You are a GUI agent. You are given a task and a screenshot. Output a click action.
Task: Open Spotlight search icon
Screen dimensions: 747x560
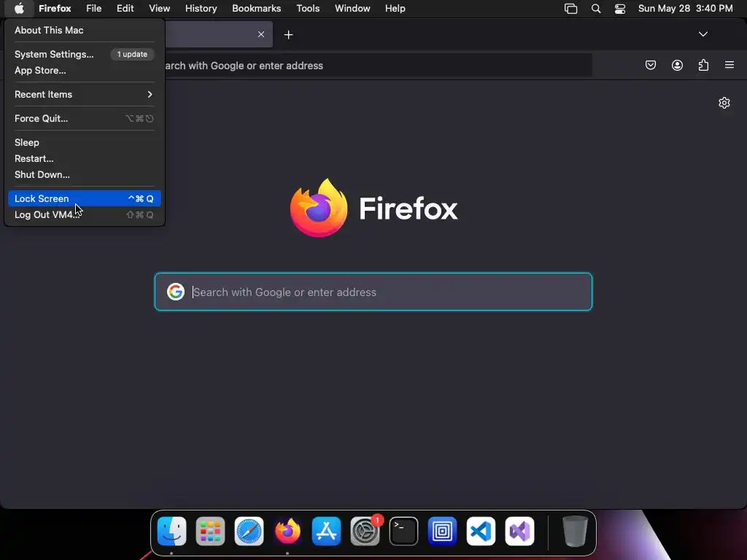click(x=595, y=8)
